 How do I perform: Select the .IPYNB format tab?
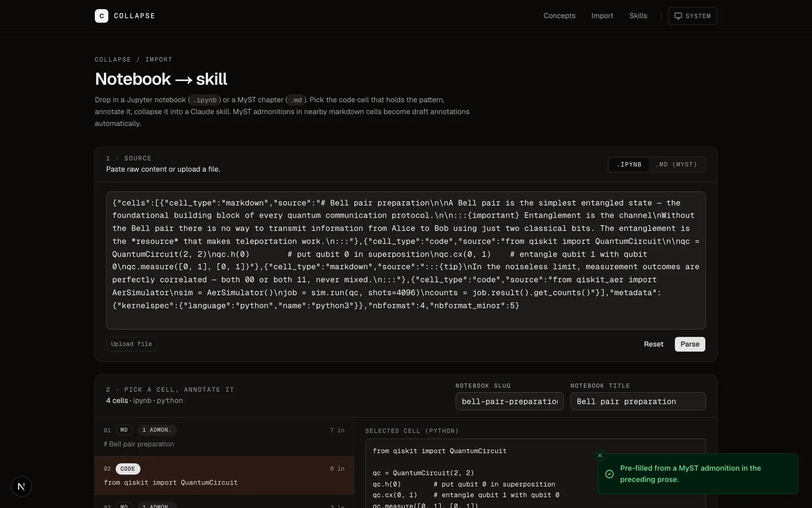coord(629,165)
